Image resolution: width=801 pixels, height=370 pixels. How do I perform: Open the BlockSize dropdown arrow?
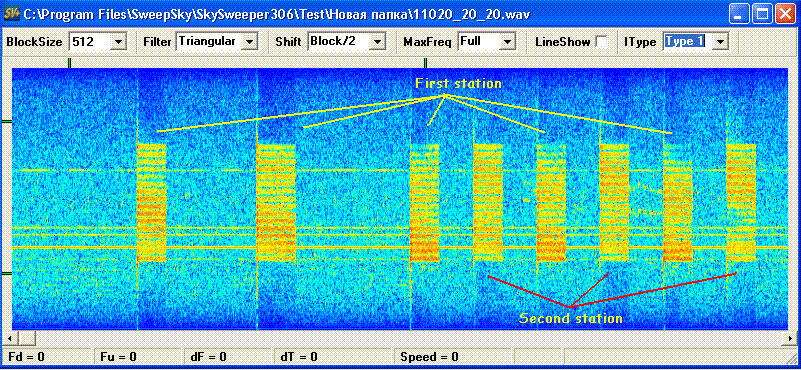click(118, 42)
